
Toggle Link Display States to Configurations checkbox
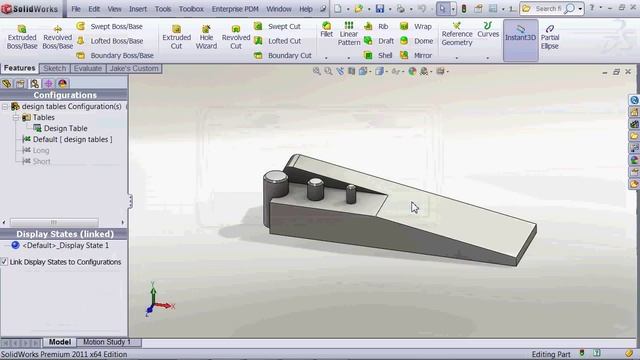click(4, 262)
